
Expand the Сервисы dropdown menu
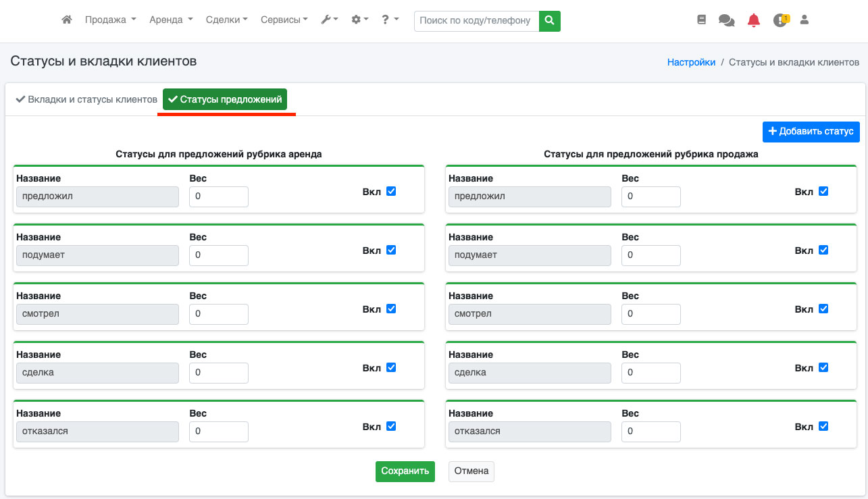point(284,20)
